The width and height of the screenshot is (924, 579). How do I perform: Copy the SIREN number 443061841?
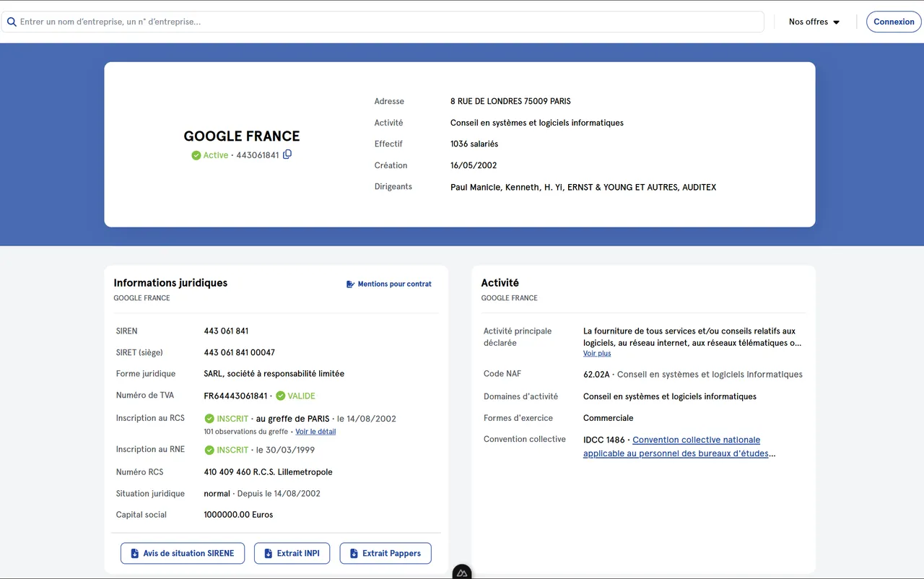coord(287,154)
